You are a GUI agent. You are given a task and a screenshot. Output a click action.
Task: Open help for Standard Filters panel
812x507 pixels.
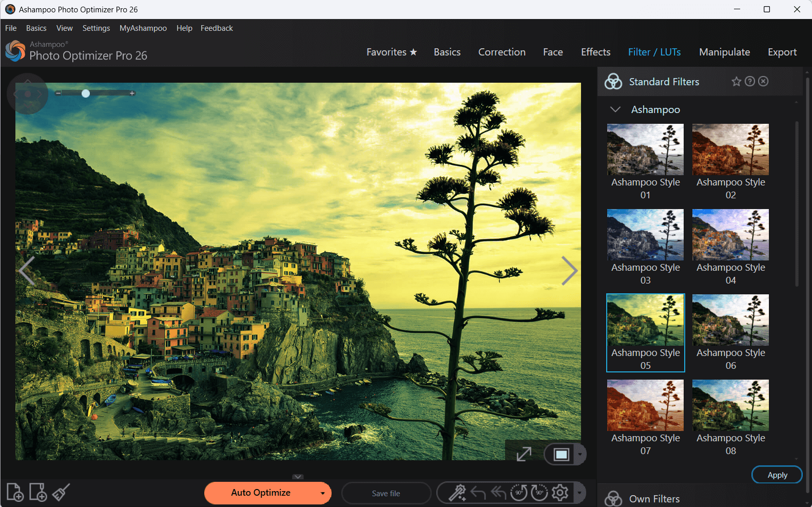(x=750, y=82)
